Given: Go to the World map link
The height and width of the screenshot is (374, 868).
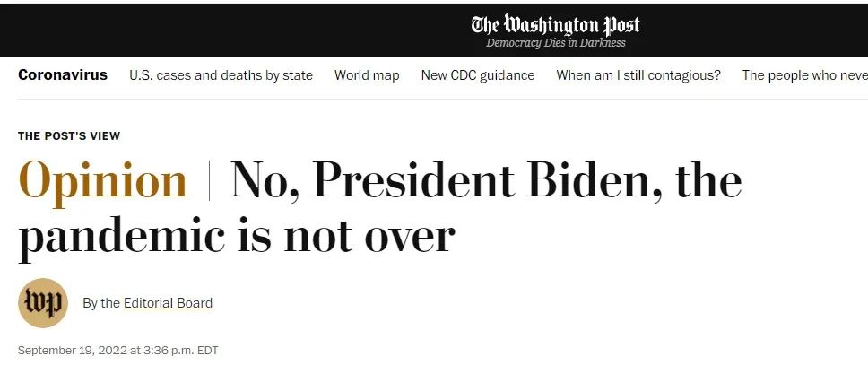Looking at the screenshot, I should pyautogui.click(x=367, y=75).
